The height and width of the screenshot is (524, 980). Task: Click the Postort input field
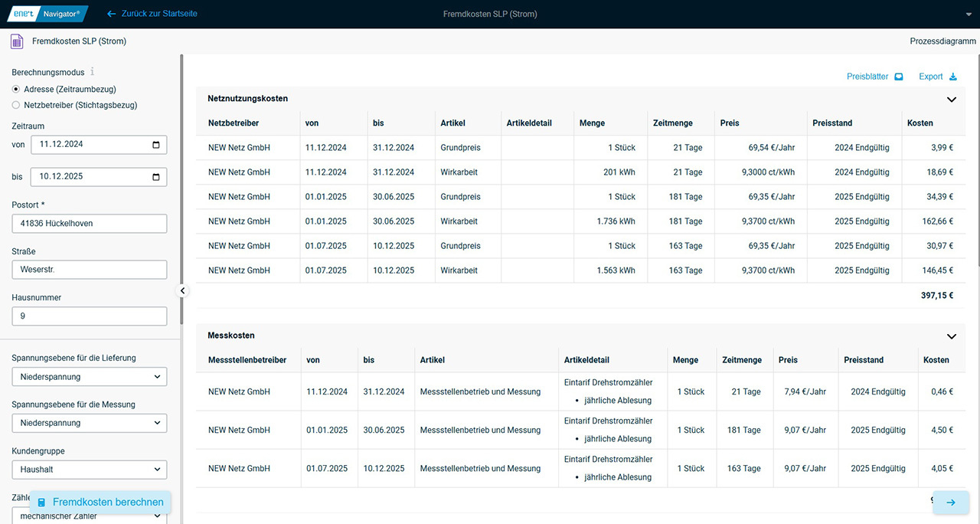click(x=90, y=224)
